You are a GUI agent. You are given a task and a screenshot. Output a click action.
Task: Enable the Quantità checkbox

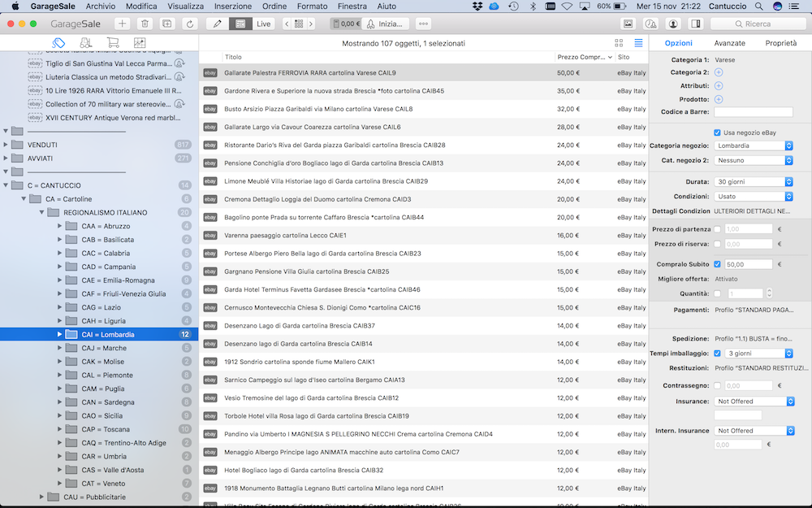[x=717, y=294]
